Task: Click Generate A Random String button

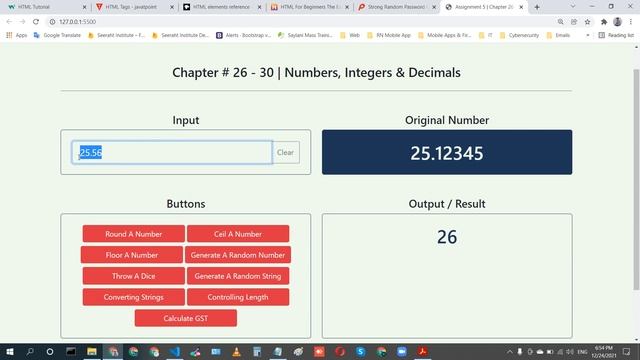Action: pyautogui.click(x=238, y=276)
